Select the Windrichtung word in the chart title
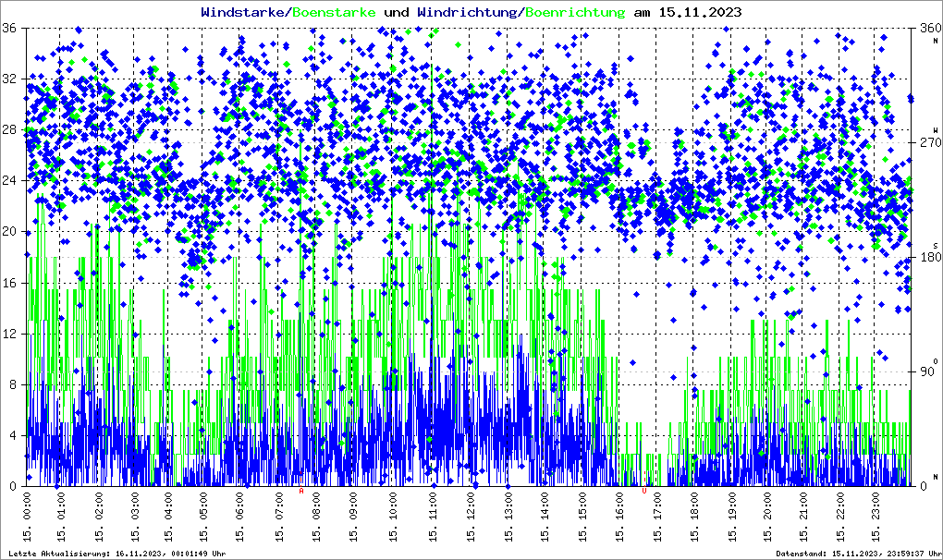Viewport: 943px width, 560px height. [469, 12]
